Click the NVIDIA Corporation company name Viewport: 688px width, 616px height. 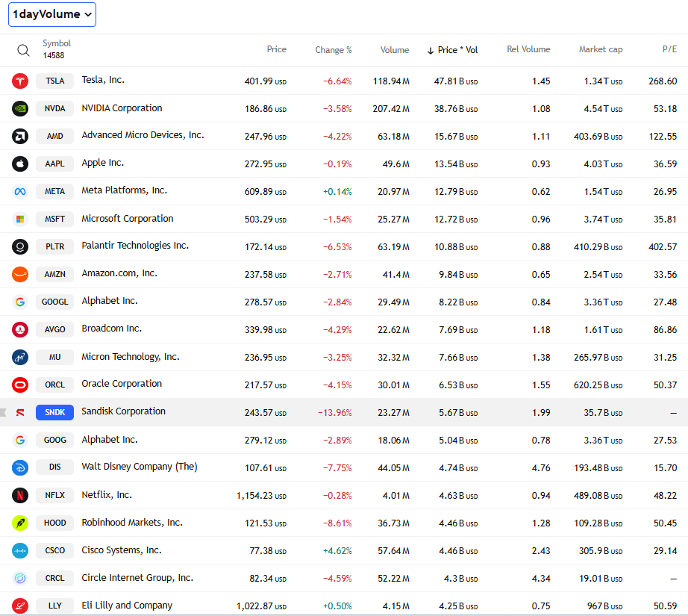click(122, 108)
